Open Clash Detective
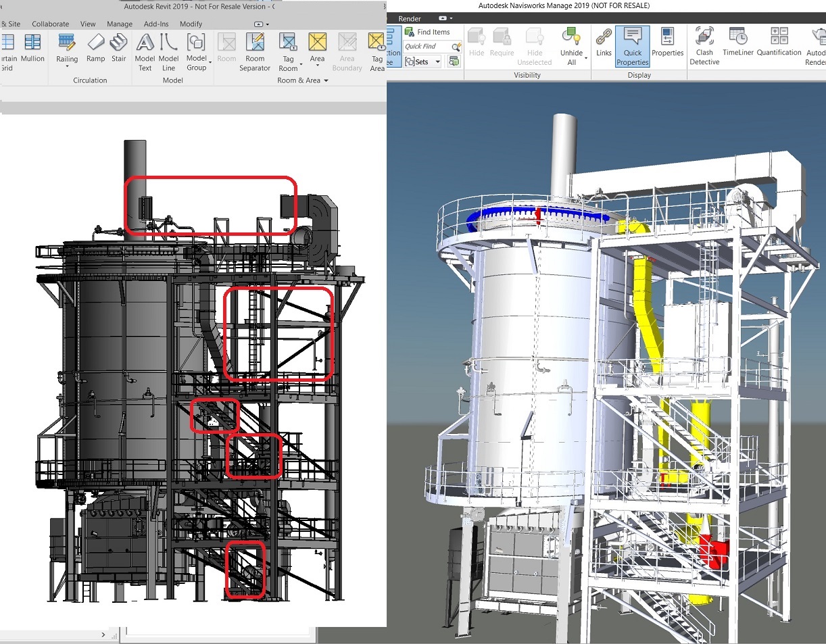The image size is (826, 644). [x=704, y=46]
